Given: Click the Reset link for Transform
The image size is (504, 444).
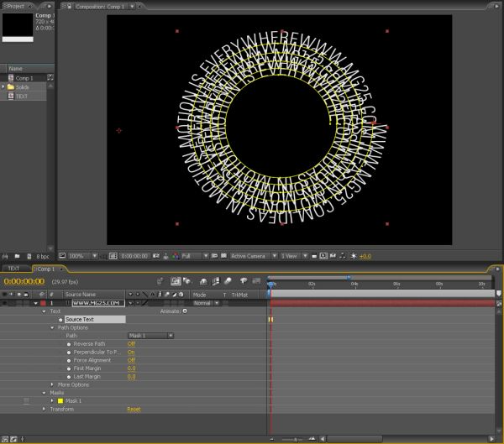Looking at the screenshot, I should pos(134,410).
